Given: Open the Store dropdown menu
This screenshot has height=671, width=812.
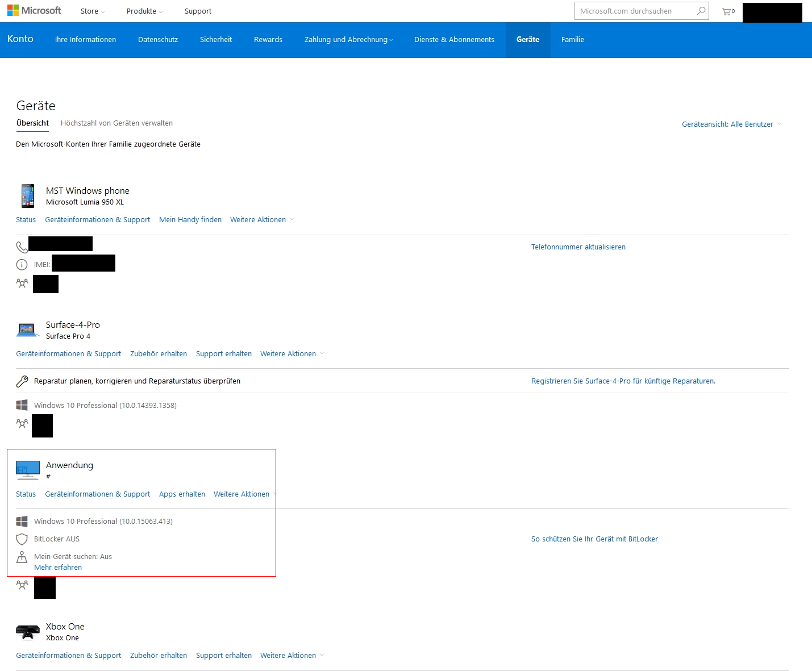Looking at the screenshot, I should pos(92,11).
